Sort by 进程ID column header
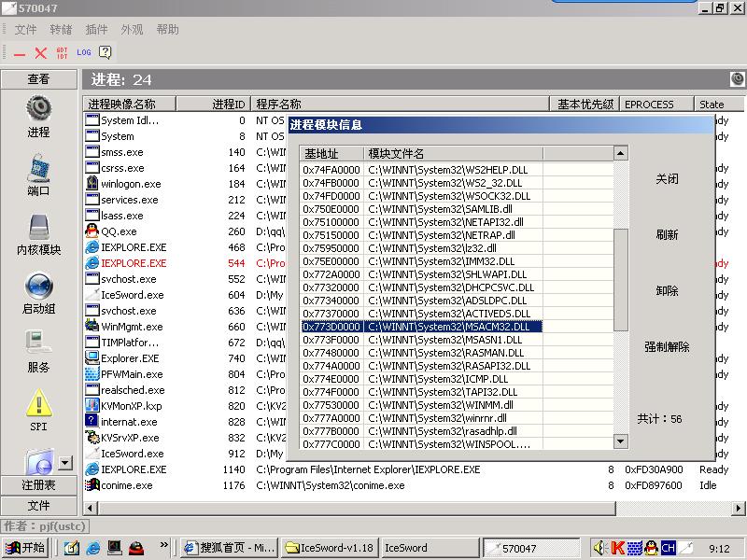This screenshot has height=560, width=747. [214, 104]
